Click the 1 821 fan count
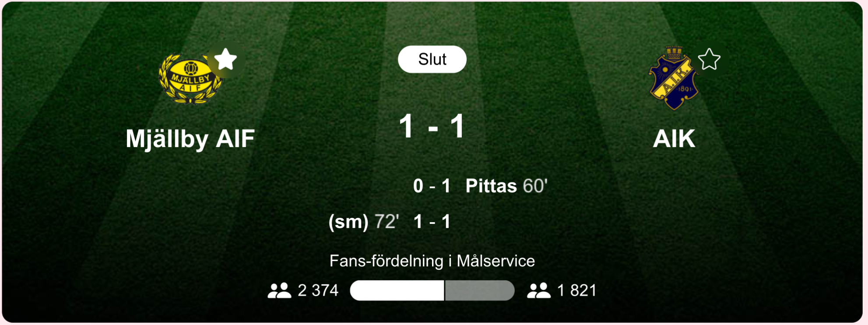The image size is (868, 325). pyautogui.click(x=577, y=290)
